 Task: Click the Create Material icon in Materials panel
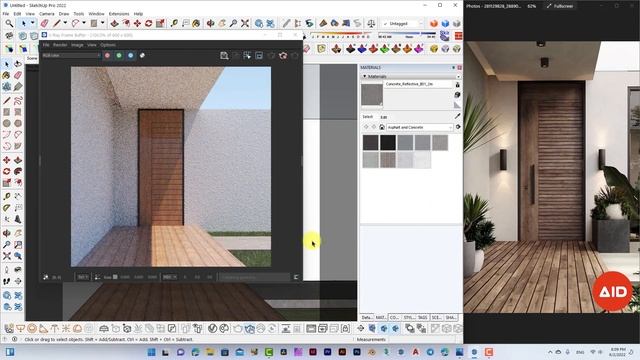pos(458,95)
